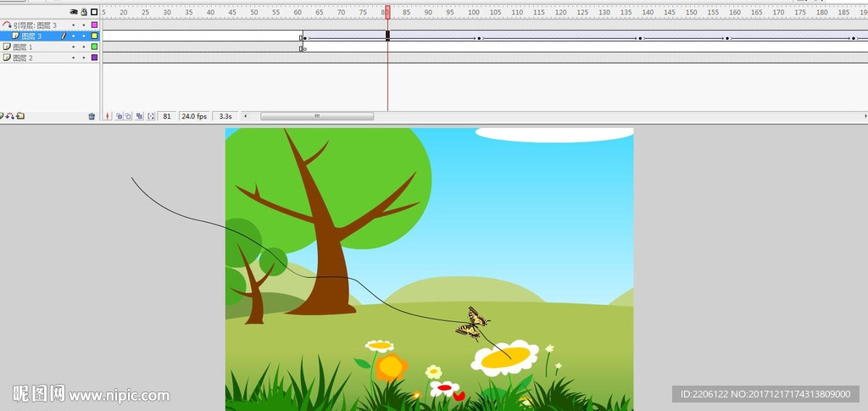Hide 图层 1 using its visibility dot
The height and width of the screenshot is (411, 868).
(73, 47)
